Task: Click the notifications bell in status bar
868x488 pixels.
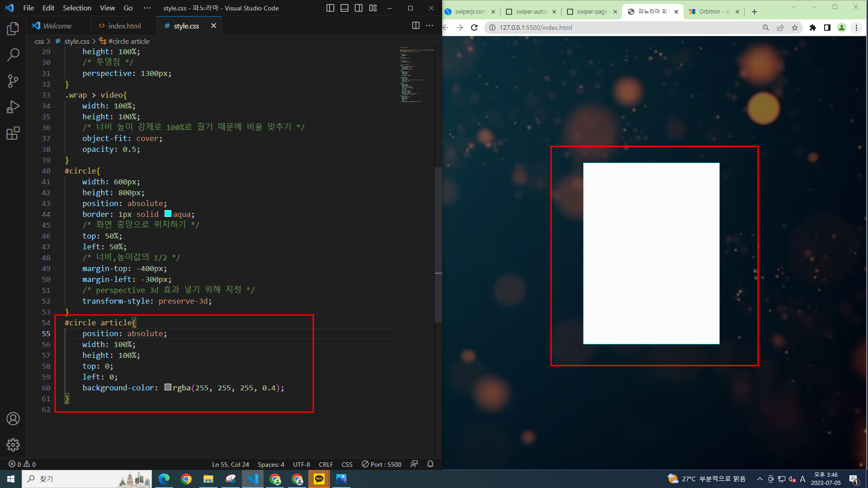Action: 430,464
